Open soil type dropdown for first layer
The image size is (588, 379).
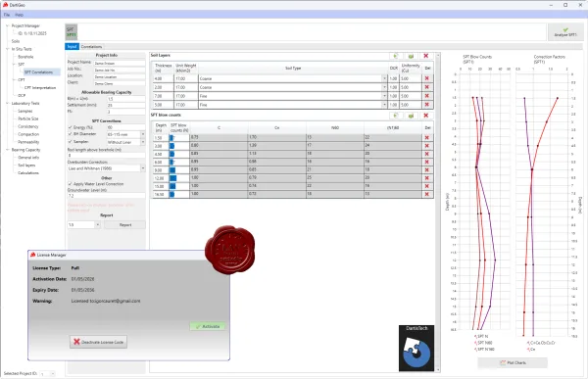point(384,78)
